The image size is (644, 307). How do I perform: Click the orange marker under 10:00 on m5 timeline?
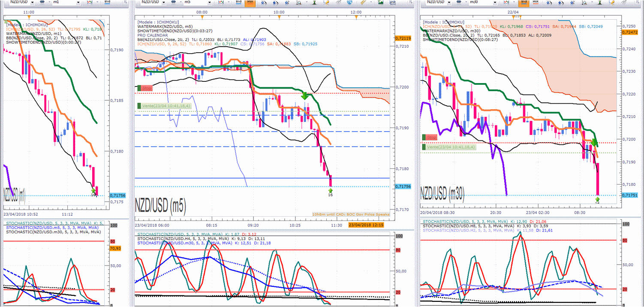[x=279, y=18]
